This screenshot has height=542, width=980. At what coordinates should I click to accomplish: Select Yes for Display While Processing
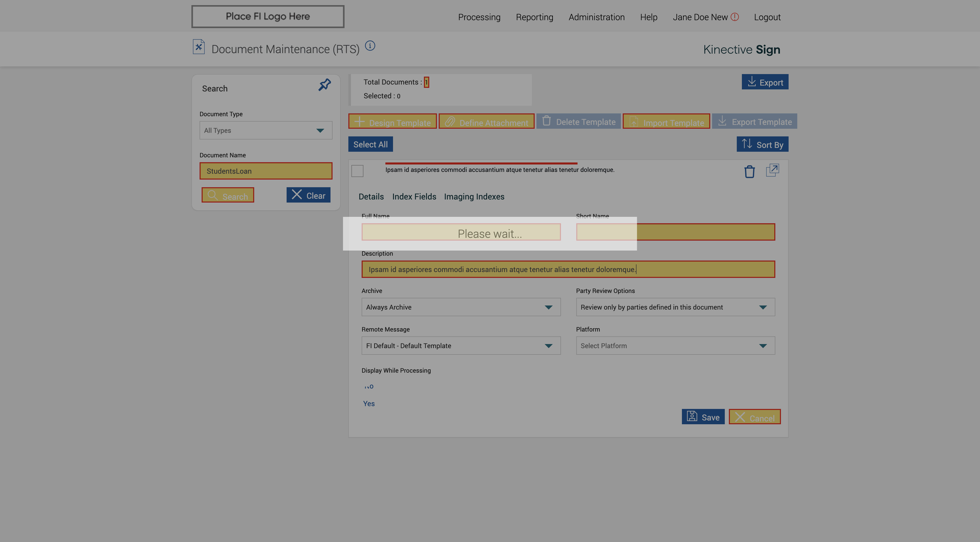[x=369, y=404]
